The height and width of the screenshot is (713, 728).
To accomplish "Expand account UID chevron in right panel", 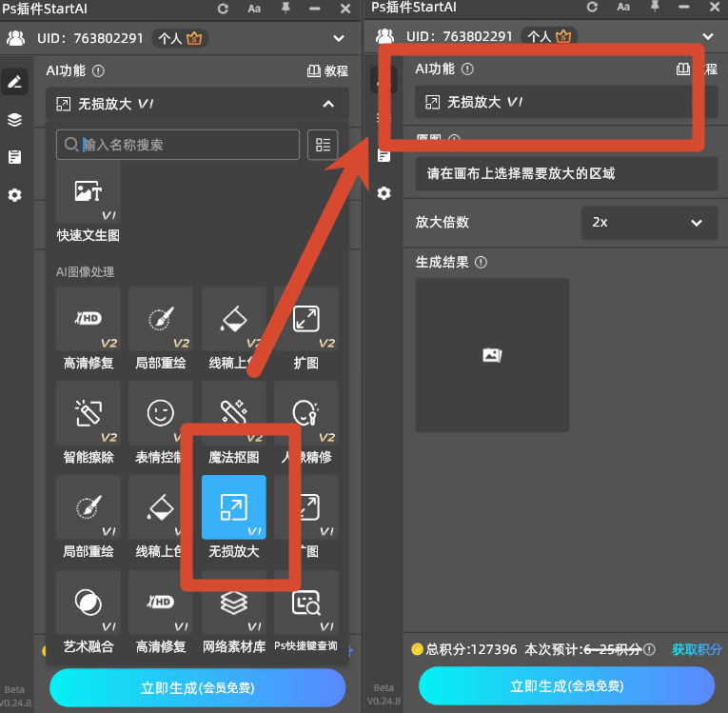I will tap(708, 36).
